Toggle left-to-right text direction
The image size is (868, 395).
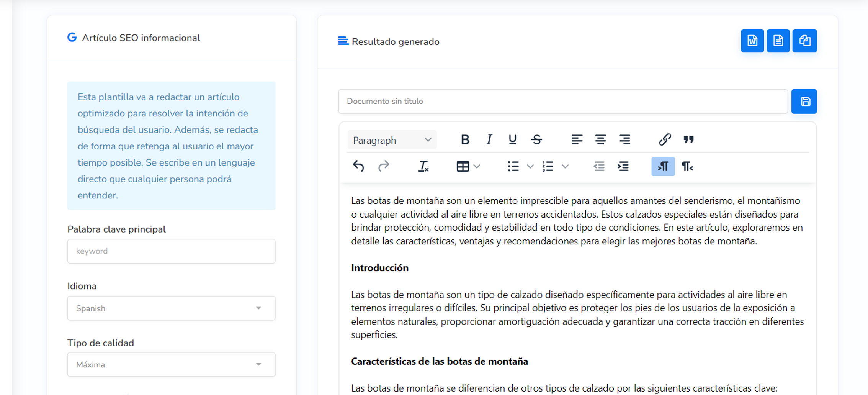pyautogui.click(x=663, y=166)
